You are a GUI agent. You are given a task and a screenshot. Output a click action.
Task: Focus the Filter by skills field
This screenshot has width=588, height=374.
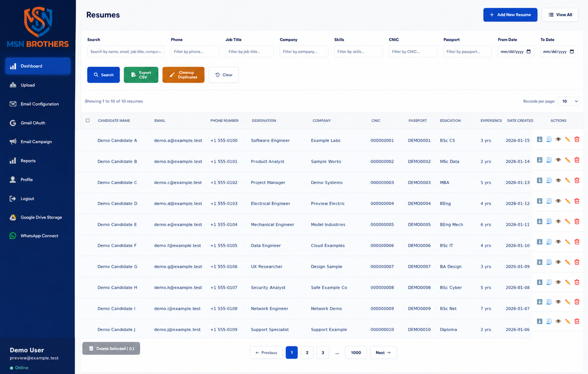[x=358, y=52]
